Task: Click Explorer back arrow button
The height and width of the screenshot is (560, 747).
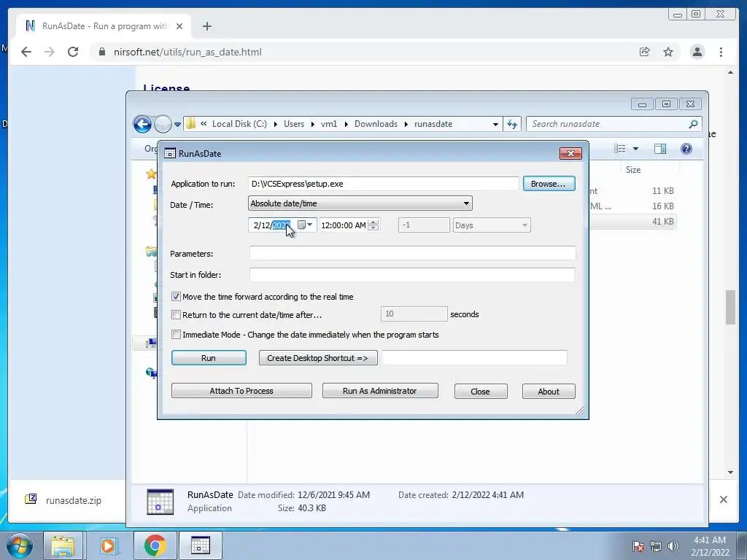Action: (x=142, y=124)
